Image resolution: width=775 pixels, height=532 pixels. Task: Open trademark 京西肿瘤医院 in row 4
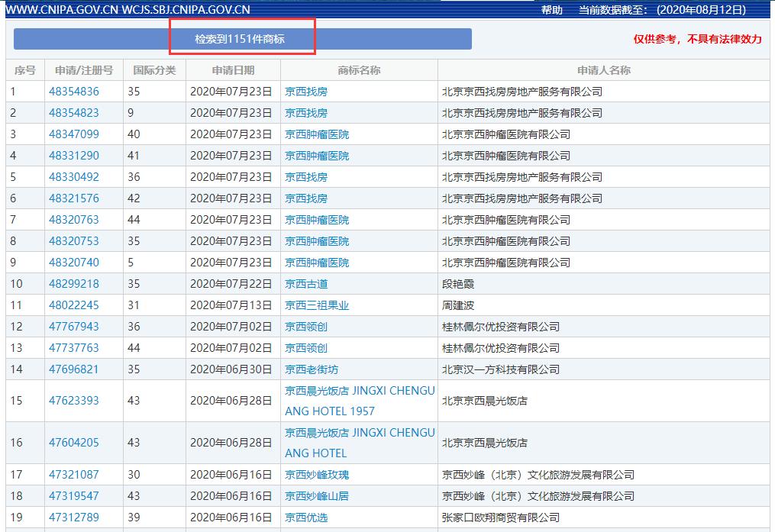tap(317, 156)
